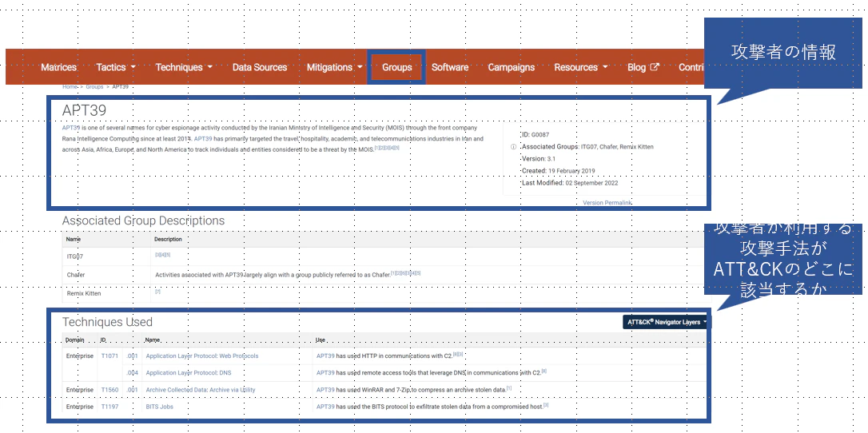This screenshot has height=433, width=868.
Task: Select the Remix Kitten row name
Action: click(84, 294)
